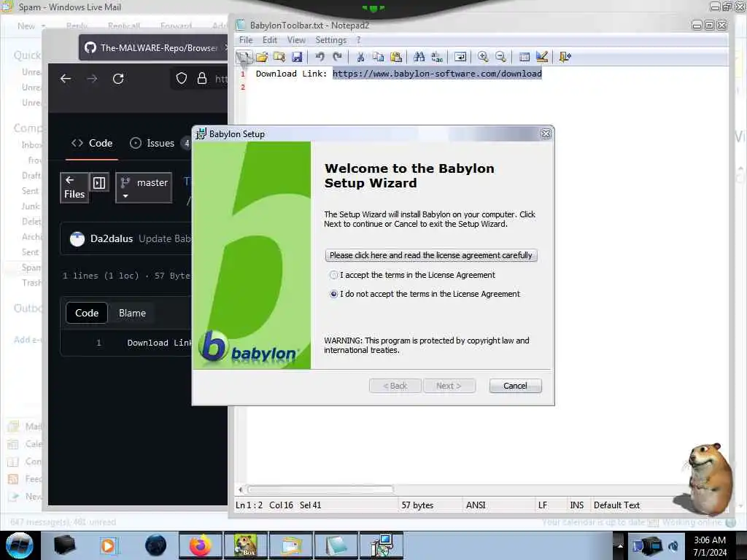The image size is (747, 560).
Task: Click the media player icon on the taskbar
Action: (x=109, y=545)
